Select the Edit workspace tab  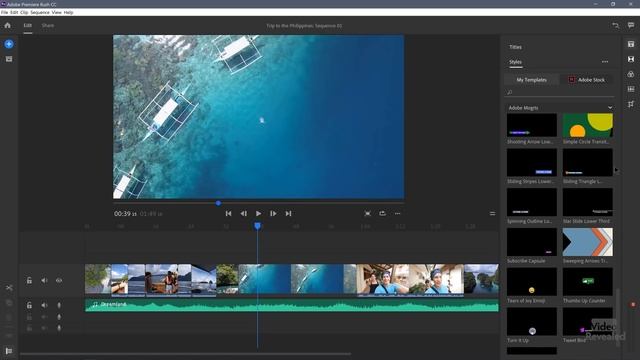click(x=27, y=25)
